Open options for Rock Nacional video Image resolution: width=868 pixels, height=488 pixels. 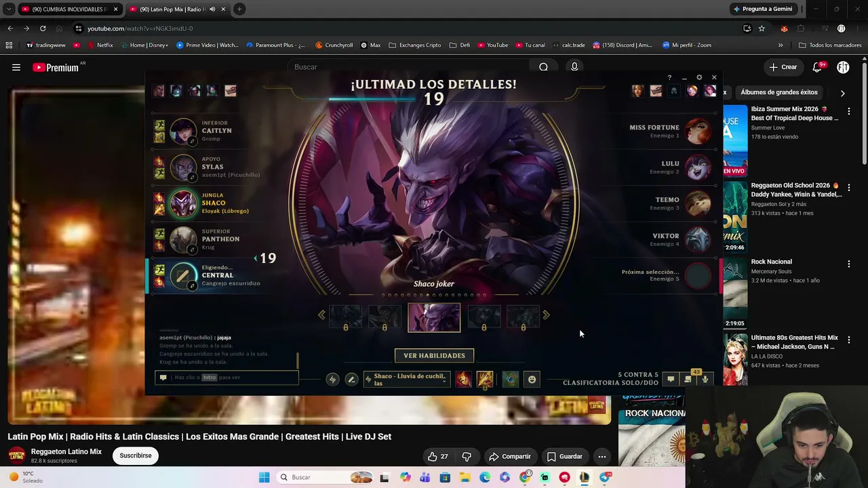pos(849,264)
